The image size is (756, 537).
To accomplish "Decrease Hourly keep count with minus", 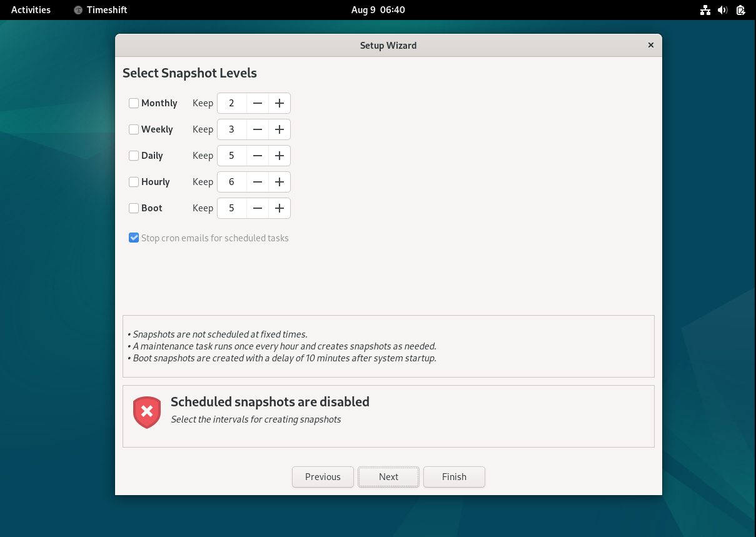I will pos(258,182).
